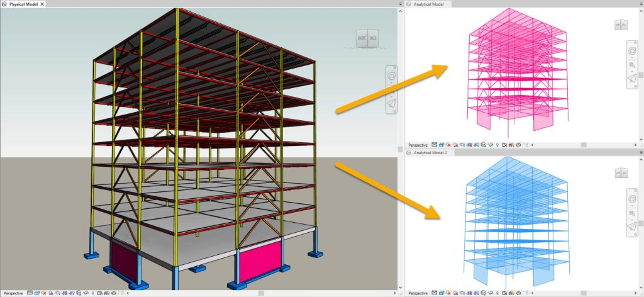Toggle Sun Path in Physical Model view bar
The width and height of the screenshot is (644, 297).
click(x=43, y=293)
